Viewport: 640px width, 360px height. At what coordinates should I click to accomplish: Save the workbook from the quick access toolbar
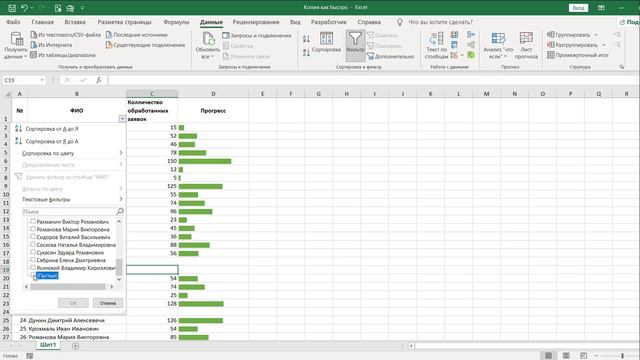[12, 8]
